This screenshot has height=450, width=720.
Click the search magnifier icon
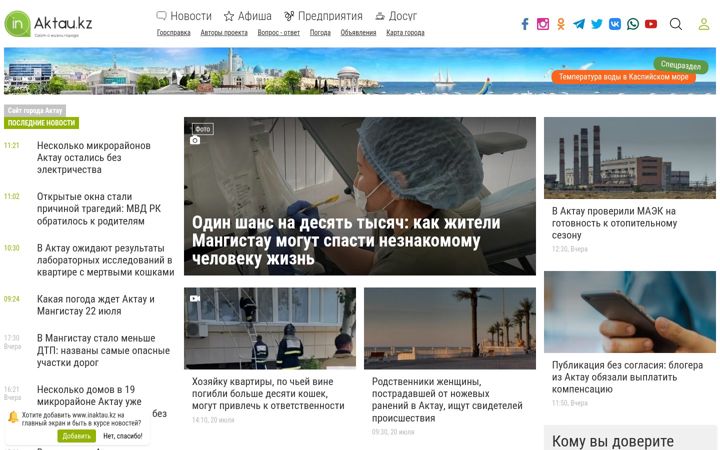click(675, 24)
